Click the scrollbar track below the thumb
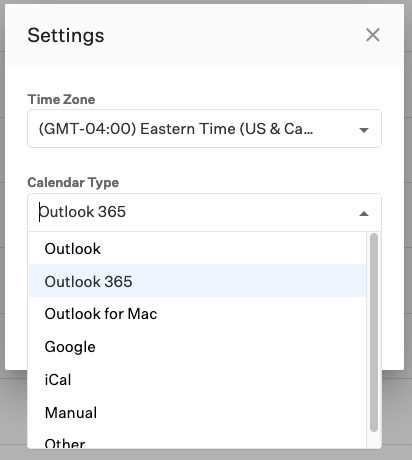 [x=374, y=440]
